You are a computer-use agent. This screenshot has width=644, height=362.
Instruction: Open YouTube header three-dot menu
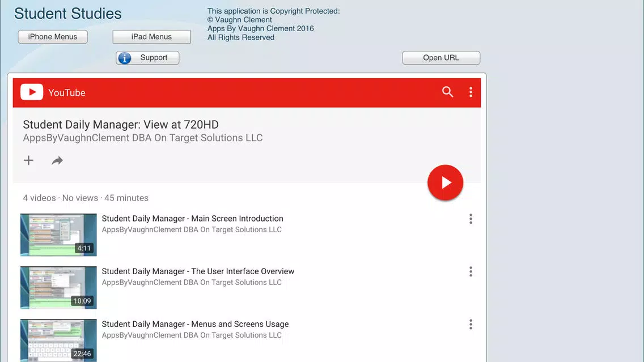tap(471, 92)
